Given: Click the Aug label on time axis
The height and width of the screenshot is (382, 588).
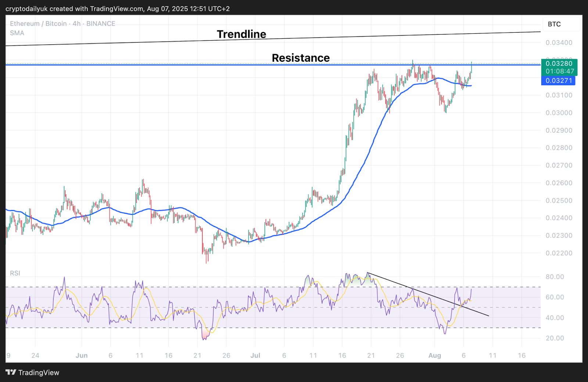Looking at the screenshot, I should click(435, 356).
